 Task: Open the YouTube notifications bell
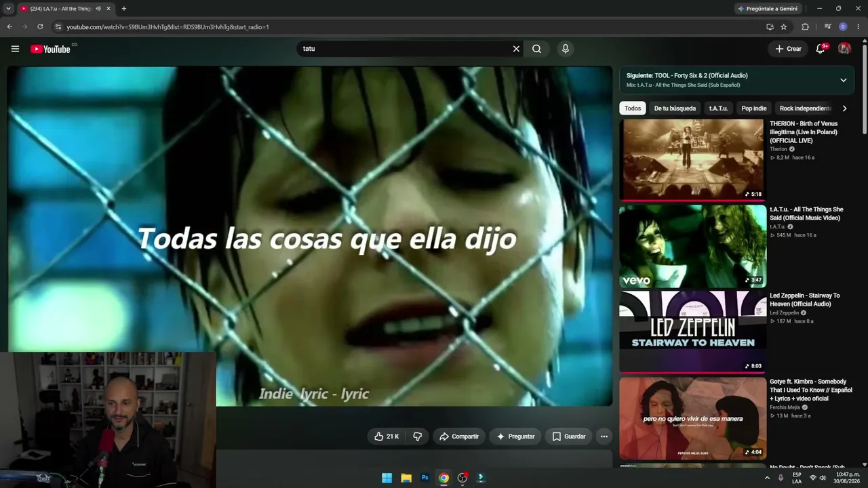(821, 49)
